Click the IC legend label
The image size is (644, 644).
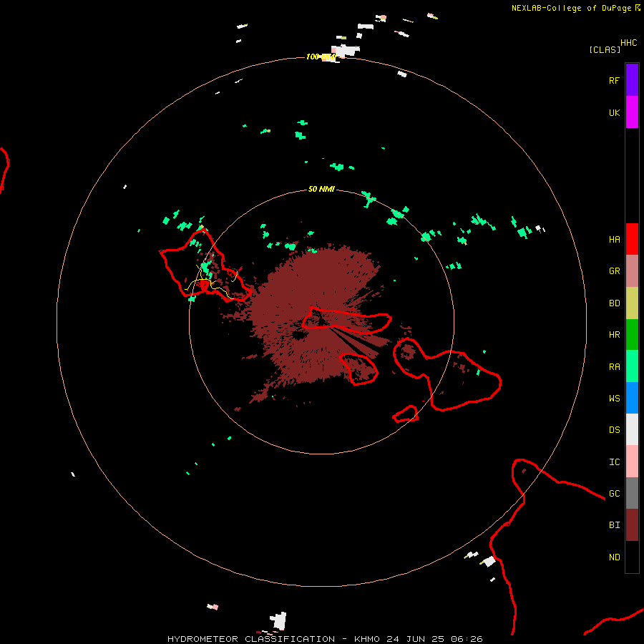614,462
